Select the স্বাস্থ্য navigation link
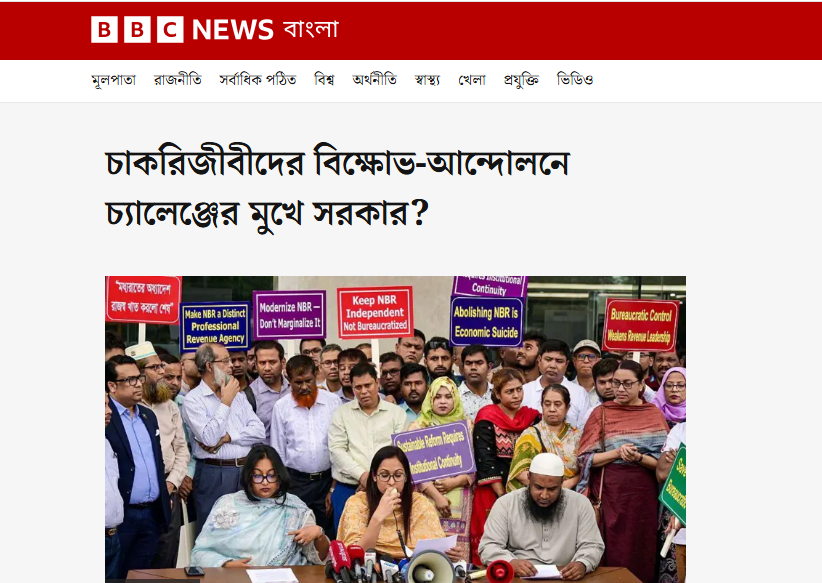The width and height of the screenshot is (822, 583). click(x=427, y=80)
